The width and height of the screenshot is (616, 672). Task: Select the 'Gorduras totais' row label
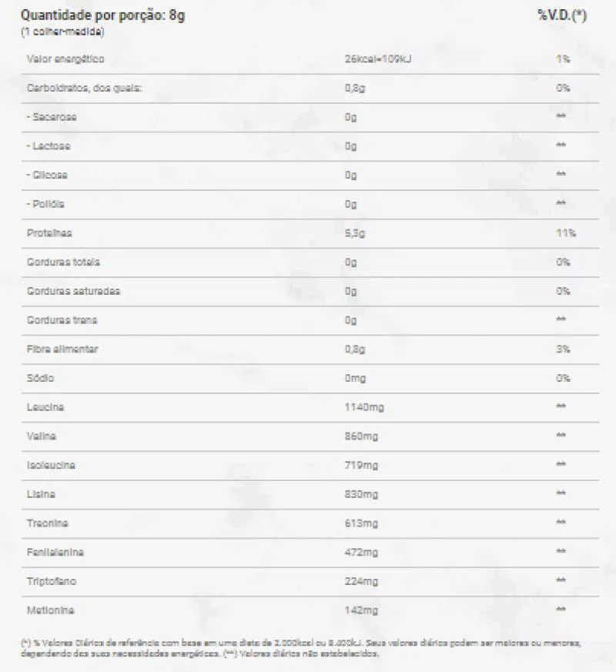pos(63,262)
